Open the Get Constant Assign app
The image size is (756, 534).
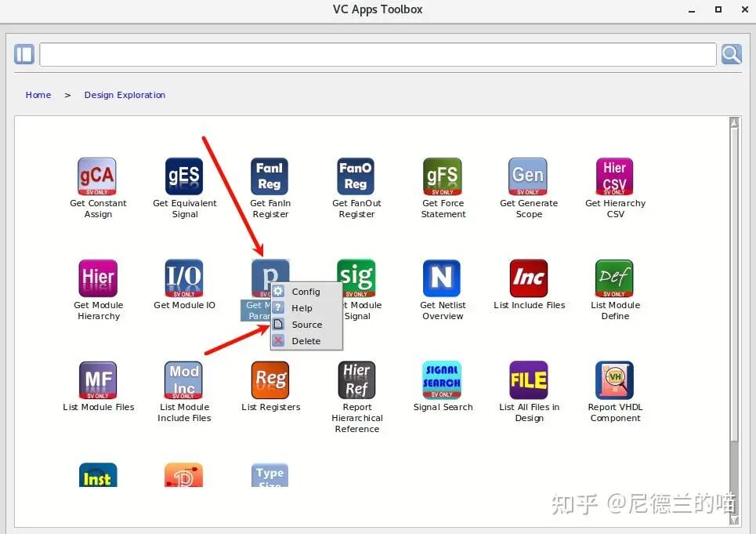pyautogui.click(x=98, y=176)
